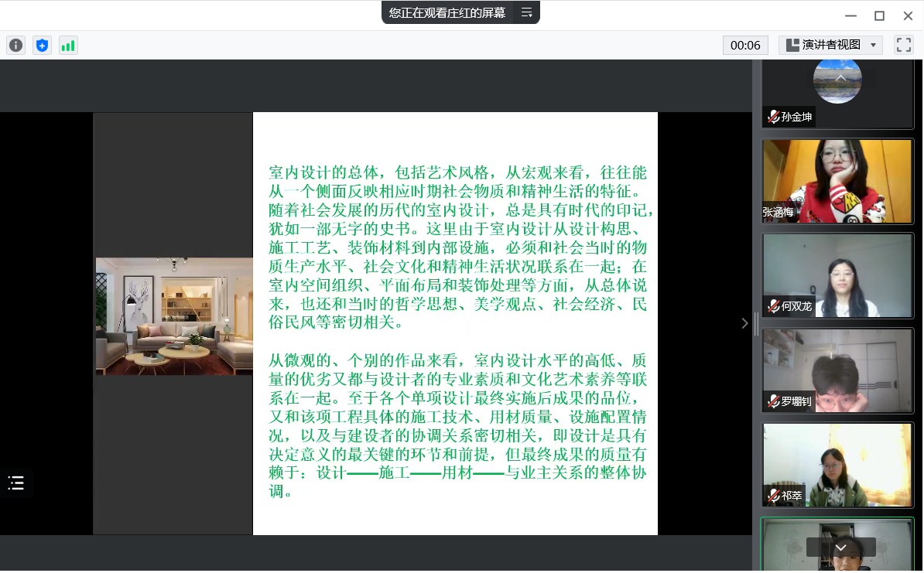The width and height of the screenshot is (924, 573).
Task: Click the meeting info icon
Action: (16, 46)
